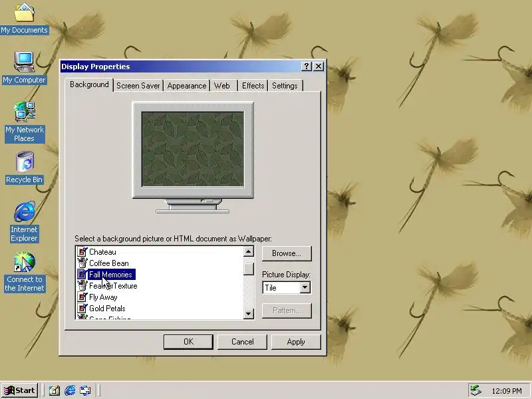532x399 pixels.
Task: Switch to the Screen Saver tab
Action: pyautogui.click(x=138, y=86)
